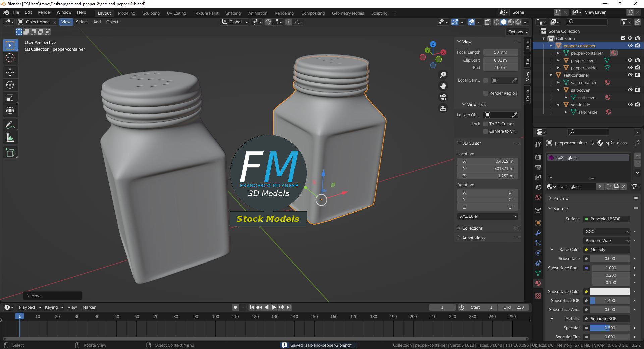Expand the Annotations panel in sidebar
The width and height of the screenshot is (644, 349).
[473, 238]
